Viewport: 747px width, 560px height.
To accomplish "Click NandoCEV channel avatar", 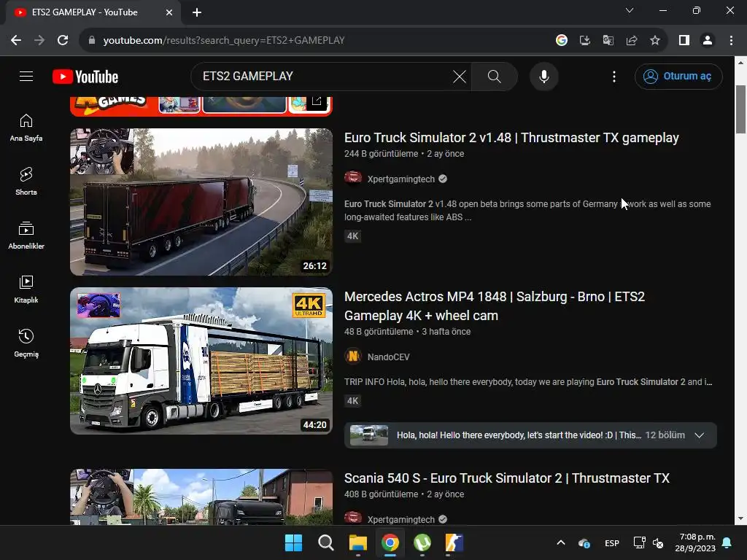I will click(x=353, y=356).
